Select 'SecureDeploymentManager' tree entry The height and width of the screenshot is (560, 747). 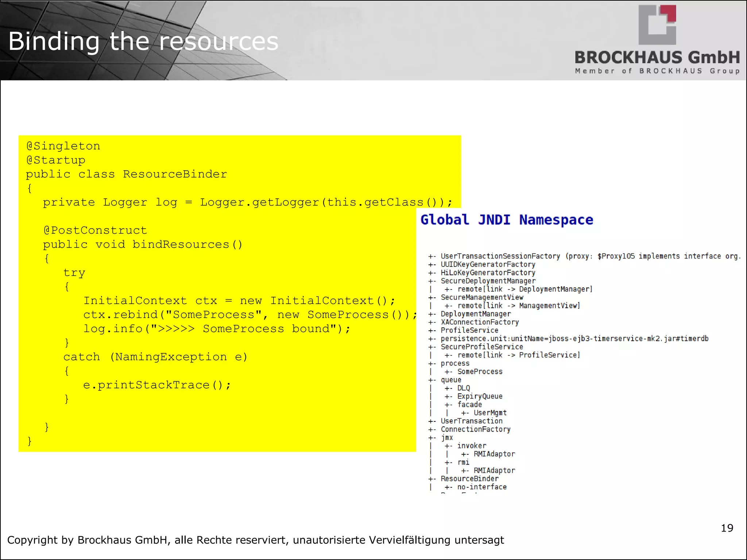pos(488,281)
